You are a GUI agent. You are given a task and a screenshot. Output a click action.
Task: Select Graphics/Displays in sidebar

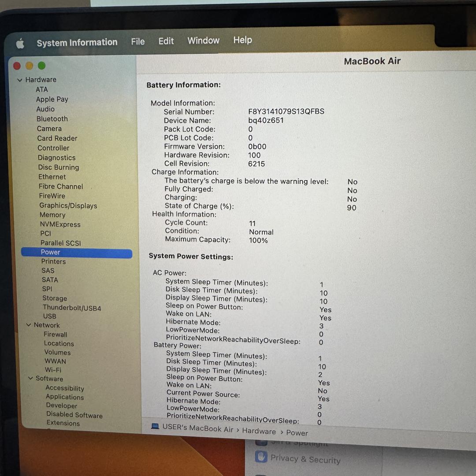68,205
